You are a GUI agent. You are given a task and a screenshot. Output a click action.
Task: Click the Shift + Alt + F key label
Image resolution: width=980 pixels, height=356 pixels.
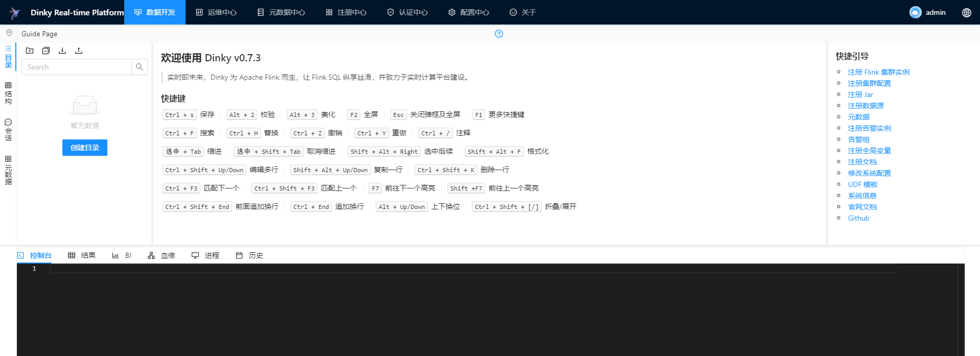[494, 152]
